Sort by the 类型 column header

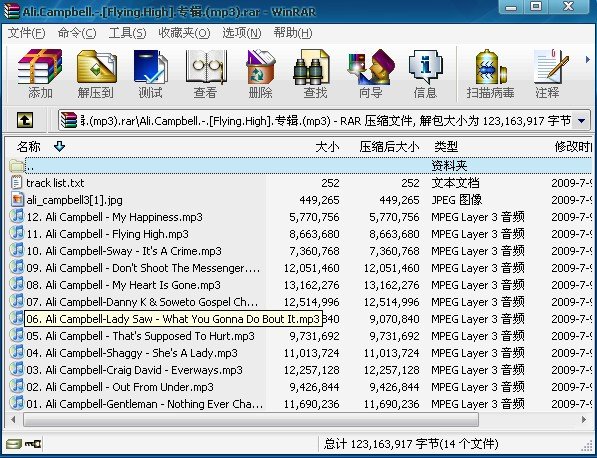pos(446,147)
